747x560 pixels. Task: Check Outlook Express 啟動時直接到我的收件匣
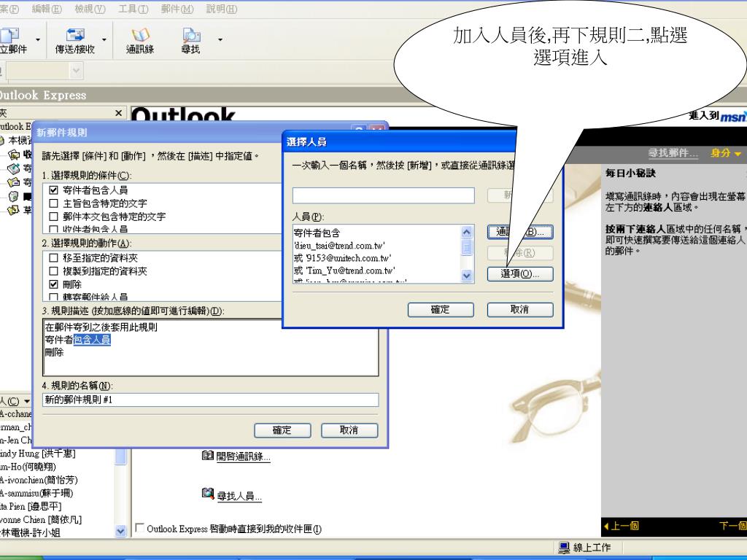(x=140, y=528)
